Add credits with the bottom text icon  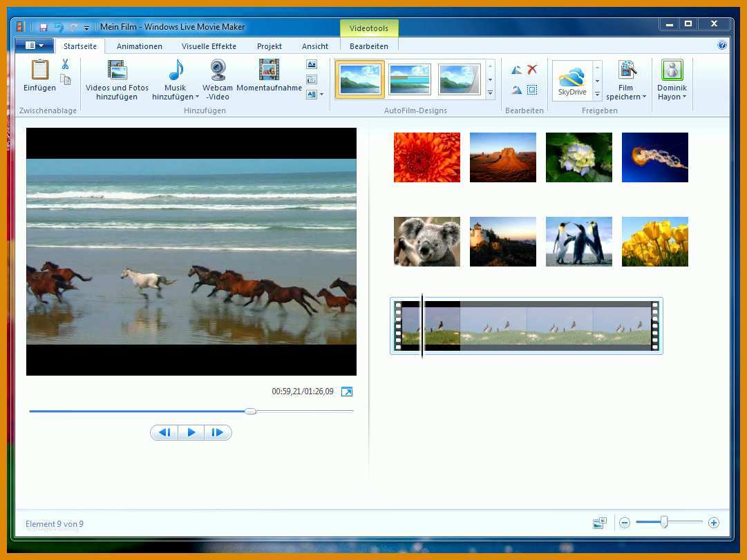[x=312, y=95]
